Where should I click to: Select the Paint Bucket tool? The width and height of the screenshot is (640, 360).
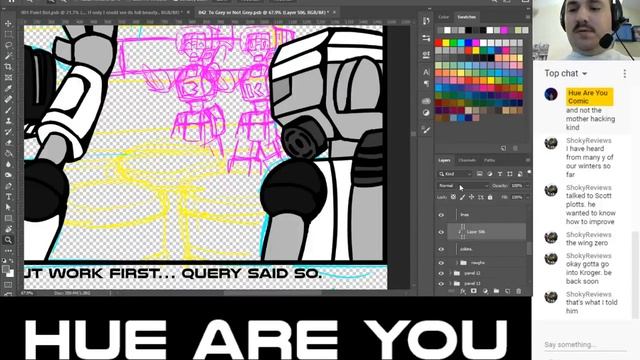(x=8, y=153)
